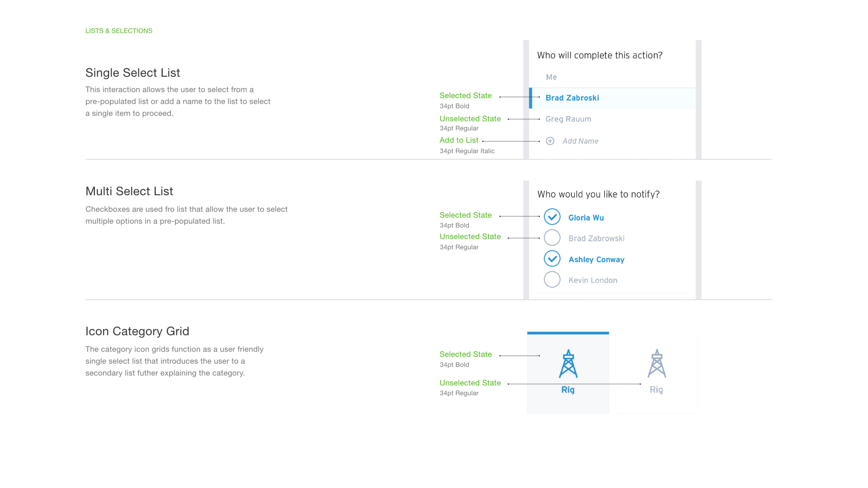Click the Ashley Conway name label
The height and width of the screenshot is (488, 868).
(x=597, y=260)
